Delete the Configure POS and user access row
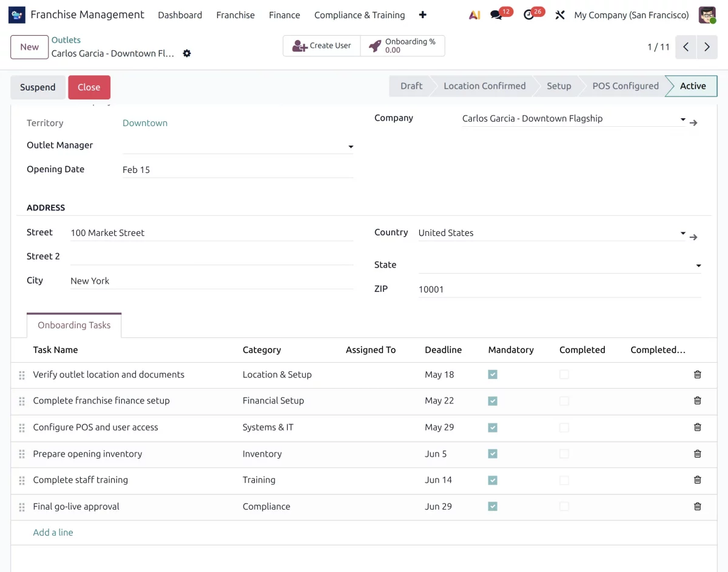Image resolution: width=728 pixels, height=572 pixels. 698,428
